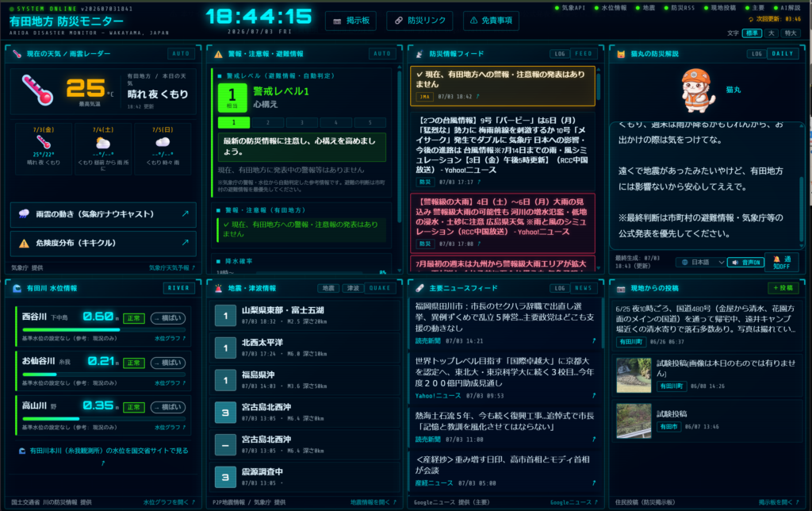Image resolution: width=812 pixels, height=511 pixels.
Task: Click the siren icon beside 地震・津波情報
Action: click(x=218, y=288)
